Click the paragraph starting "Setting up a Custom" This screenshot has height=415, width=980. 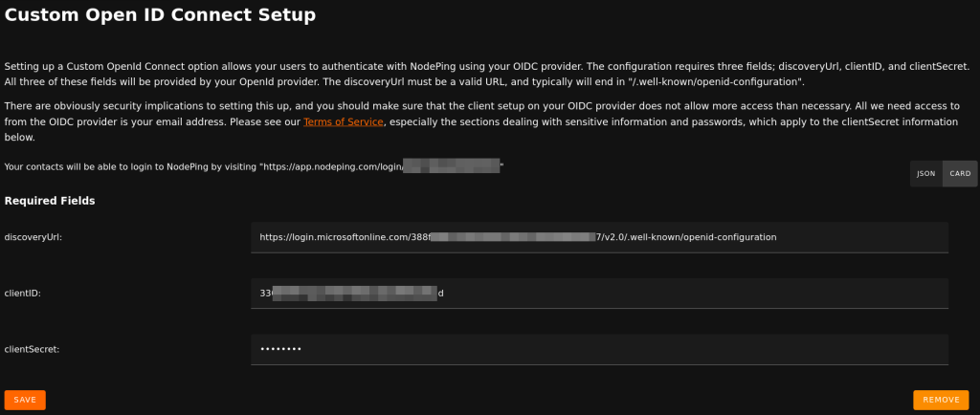tap(287, 66)
